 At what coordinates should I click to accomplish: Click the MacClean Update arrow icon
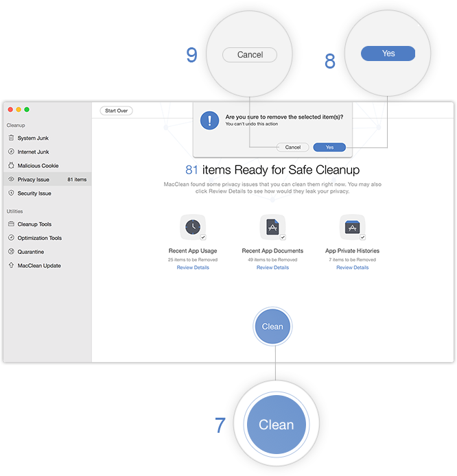pyautogui.click(x=11, y=265)
